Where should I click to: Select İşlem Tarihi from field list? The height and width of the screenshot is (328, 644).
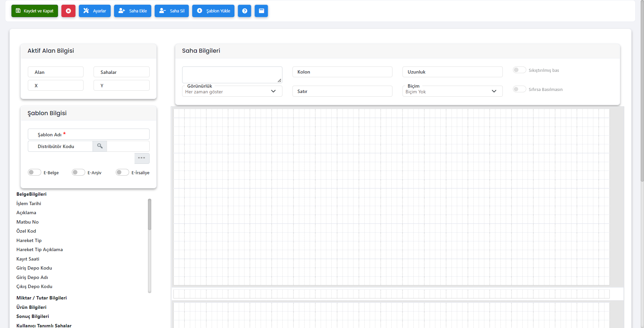click(29, 203)
